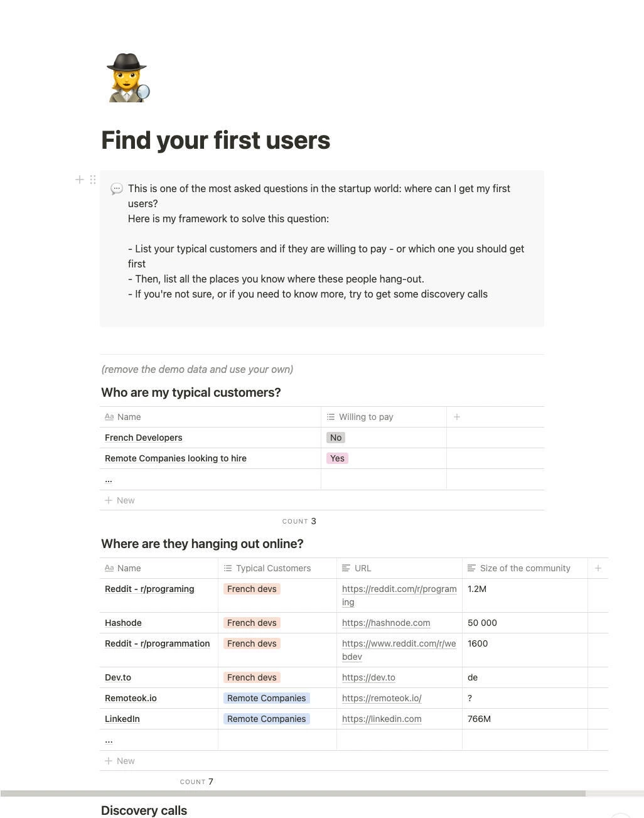Click the plus icon beside the callout block
The width and height of the screenshot is (644, 818).
80,180
